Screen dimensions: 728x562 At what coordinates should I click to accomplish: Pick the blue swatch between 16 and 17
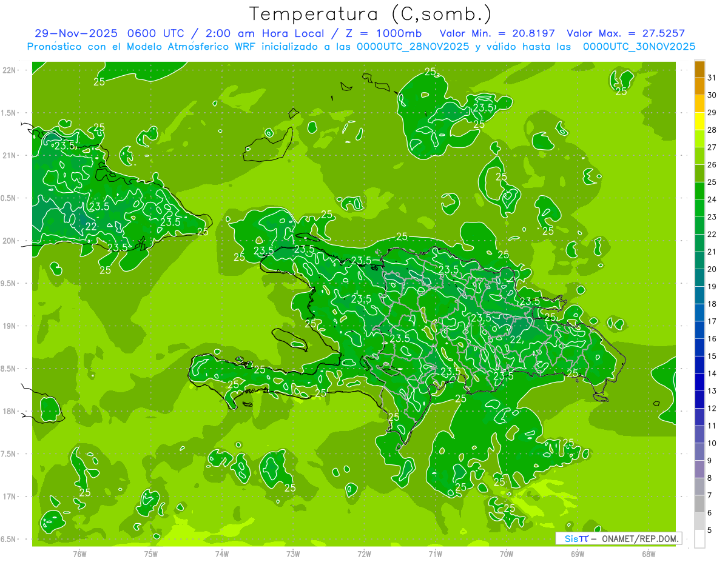[x=699, y=330]
